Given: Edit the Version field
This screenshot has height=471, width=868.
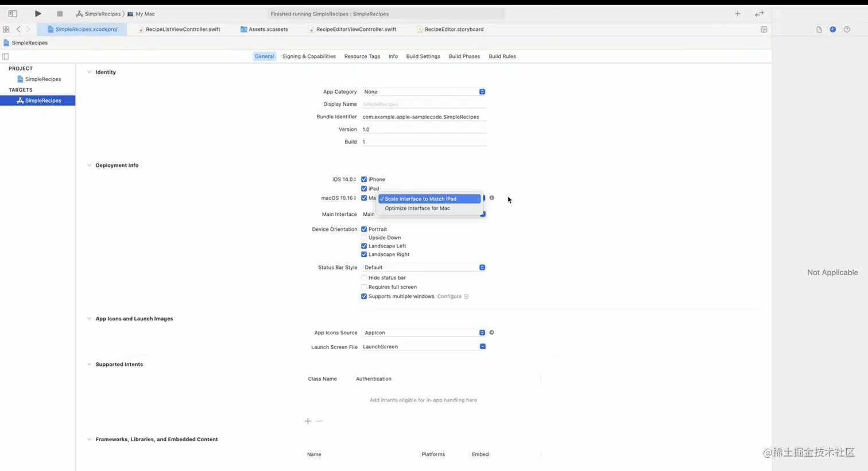Looking at the screenshot, I should point(424,130).
